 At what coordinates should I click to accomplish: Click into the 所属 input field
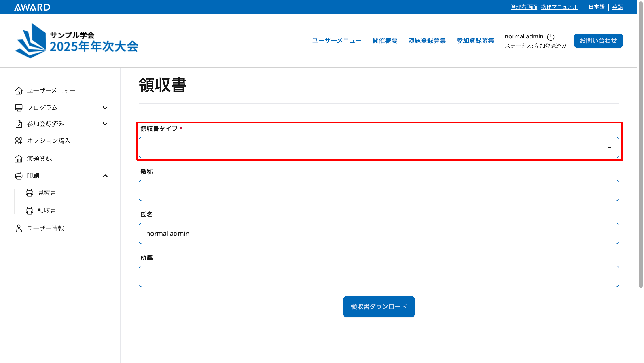pyautogui.click(x=379, y=276)
